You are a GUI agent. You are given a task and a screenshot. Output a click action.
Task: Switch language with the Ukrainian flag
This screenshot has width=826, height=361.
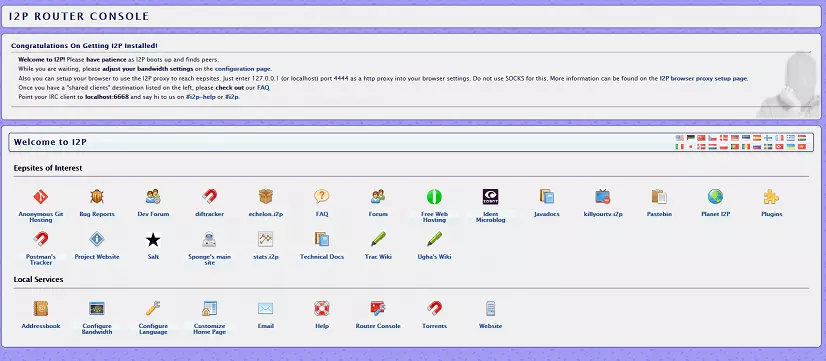pos(791,147)
